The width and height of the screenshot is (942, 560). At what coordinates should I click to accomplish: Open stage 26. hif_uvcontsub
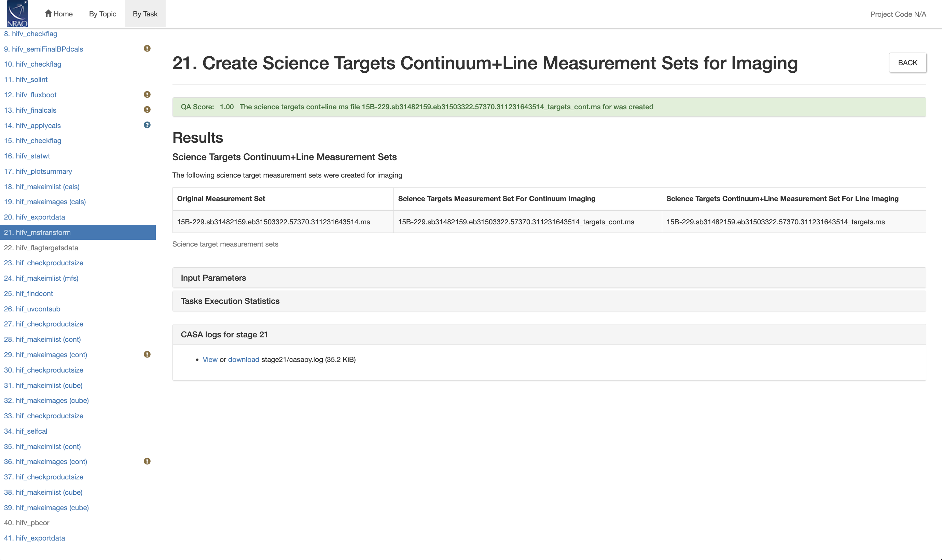[32, 309]
